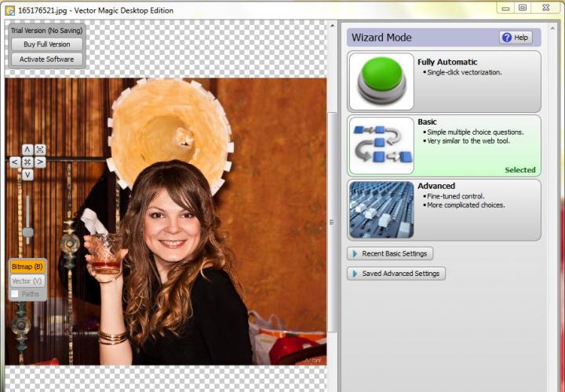565x392 pixels.
Task: Click the center pan control icon
Action: pyautogui.click(x=27, y=162)
